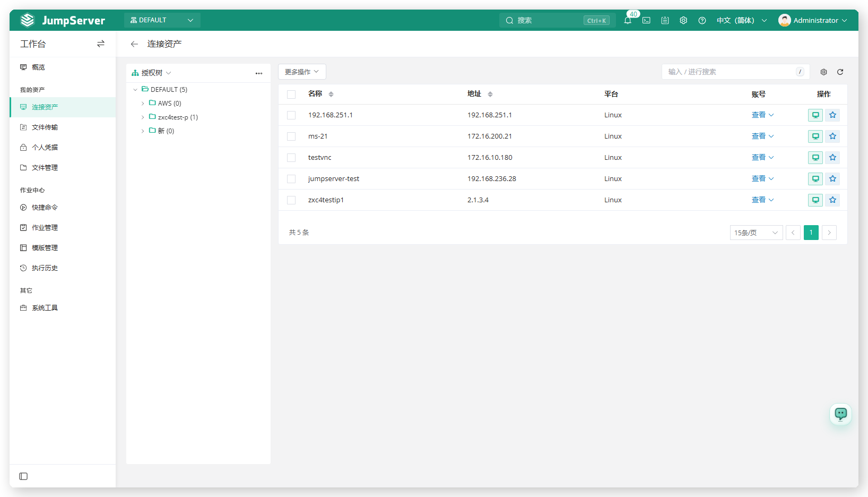This screenshot has height=497, width=868.
Task: Connect to asset 192.168.251.1
Action: (815, 115)
